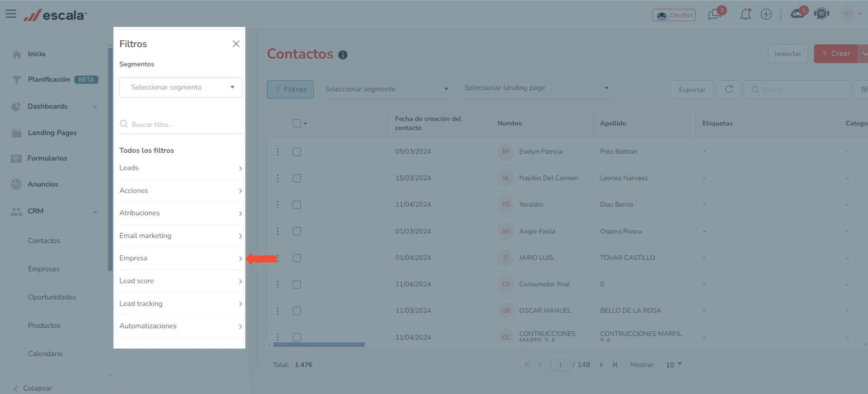Go to last page of contacts
The image size is (868, 394).
(x=615, y=365)
